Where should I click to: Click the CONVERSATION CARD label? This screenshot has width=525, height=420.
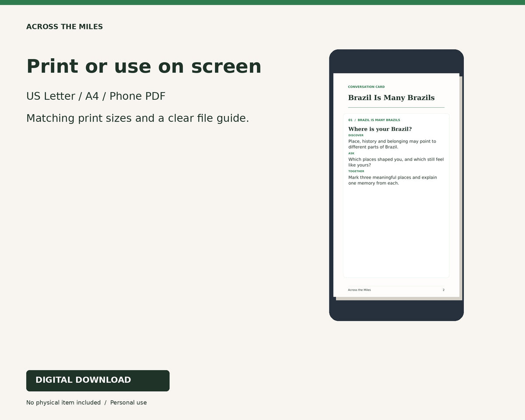coord(366,87)
